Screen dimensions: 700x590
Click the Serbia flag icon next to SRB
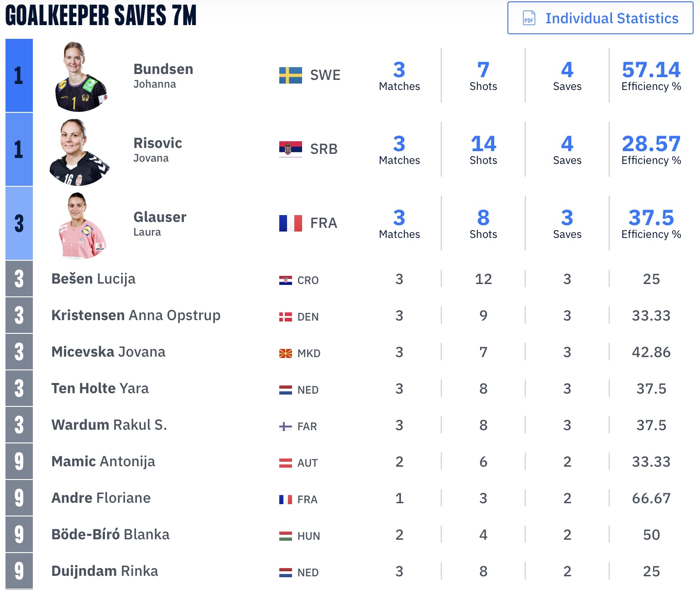tap(291, 149)
